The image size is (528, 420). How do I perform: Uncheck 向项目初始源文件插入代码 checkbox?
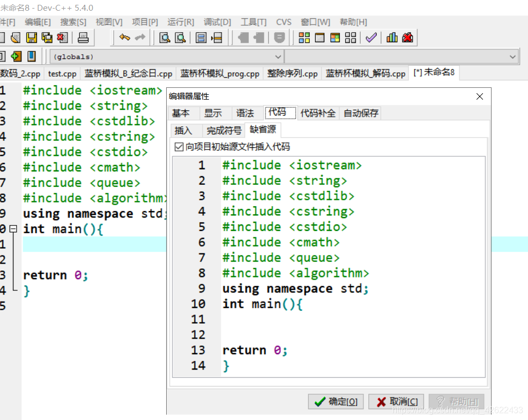(x=179, y=147)
